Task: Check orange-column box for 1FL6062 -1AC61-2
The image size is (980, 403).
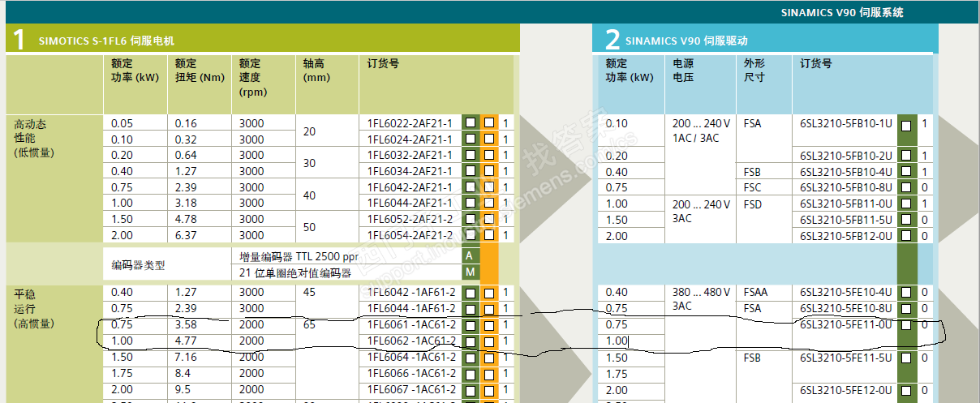Action: click(489, 341)
